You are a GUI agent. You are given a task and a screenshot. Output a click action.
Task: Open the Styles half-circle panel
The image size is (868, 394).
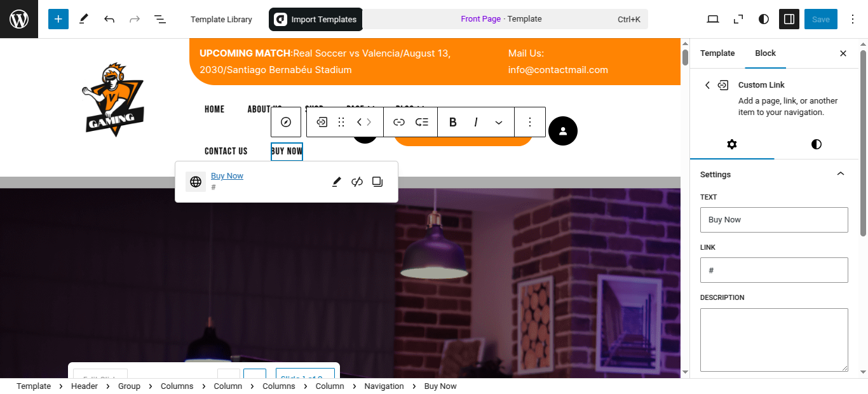coord(764,19)
